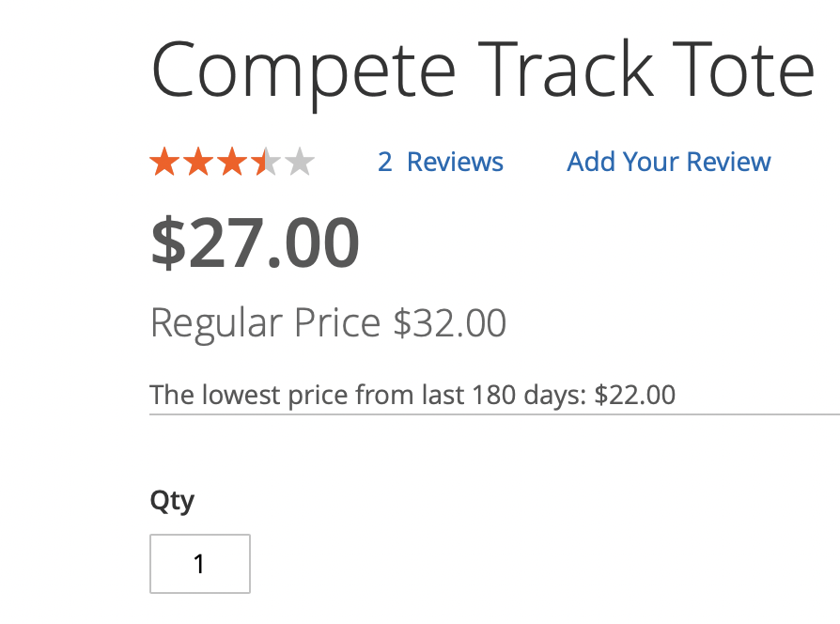Image resolution: width=840 pixels, height=624 pixels.
Task: Click the $32.00 old price amount
Action: (450, 323)
